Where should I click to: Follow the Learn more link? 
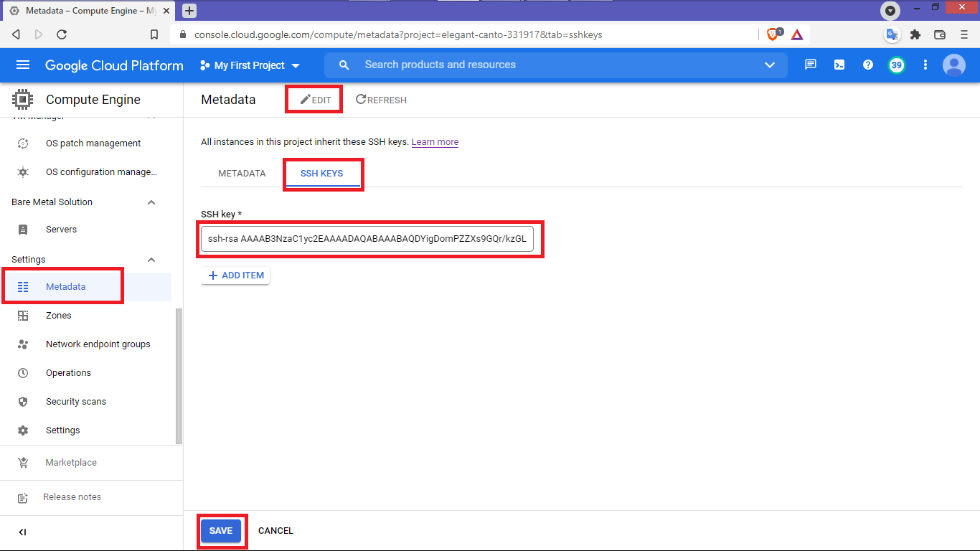tap(435, 142)
